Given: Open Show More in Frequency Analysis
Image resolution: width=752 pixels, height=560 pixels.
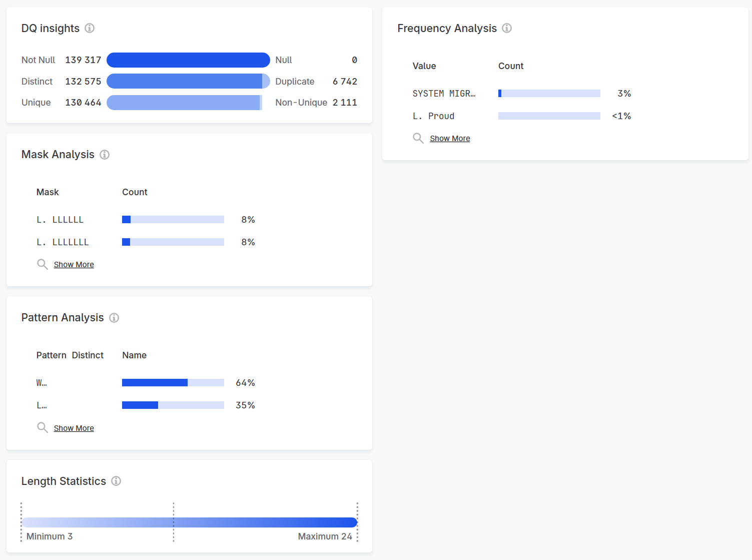Looking at the screenshot, I should click(449, 138).
